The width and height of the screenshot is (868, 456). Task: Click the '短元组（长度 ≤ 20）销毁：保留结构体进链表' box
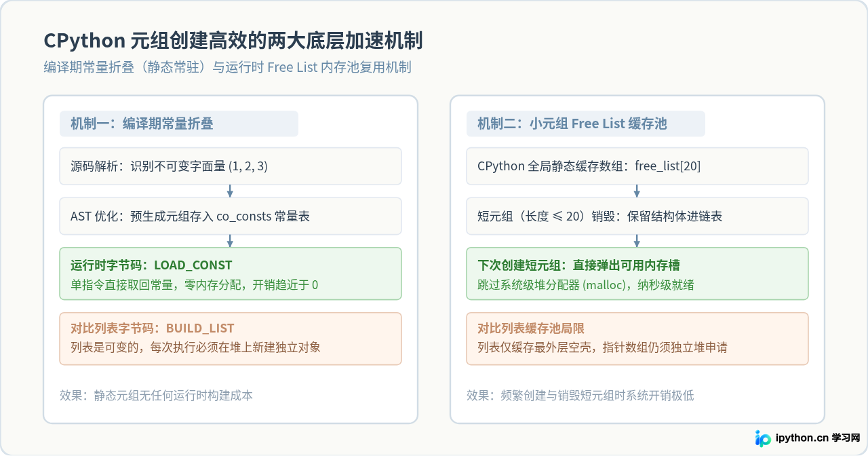[x=637, y=216]
